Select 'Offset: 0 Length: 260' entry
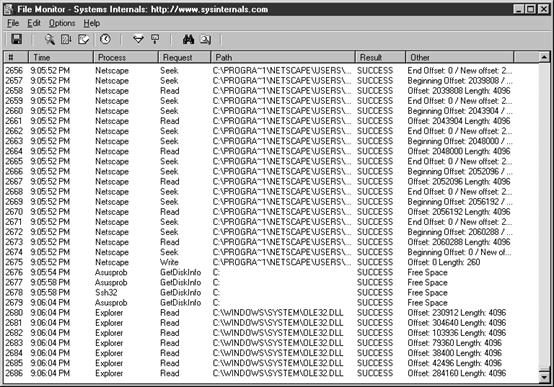This screenshot has width=554, height=387. pos(443,262)
